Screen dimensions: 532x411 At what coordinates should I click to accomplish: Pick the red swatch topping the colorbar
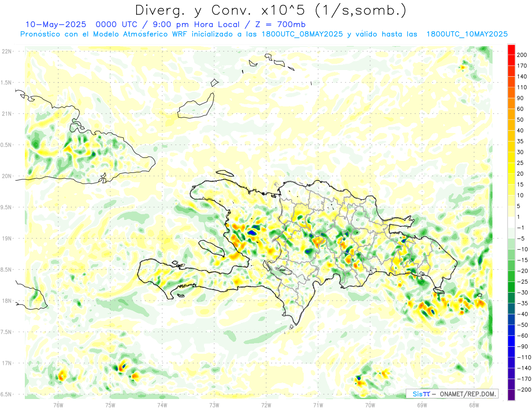[511, 50]
